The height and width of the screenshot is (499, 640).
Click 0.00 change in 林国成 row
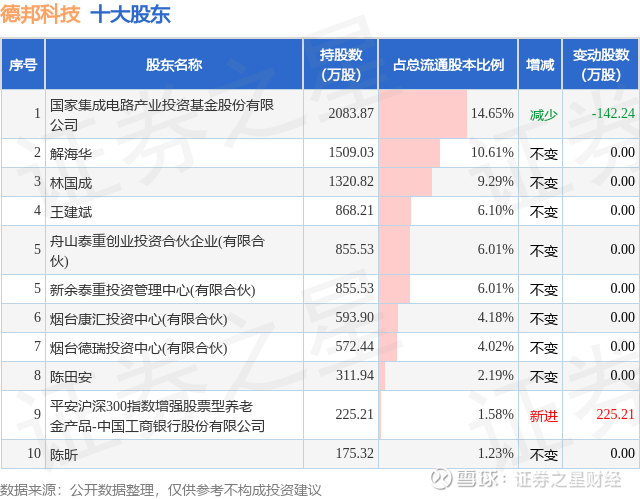click(x=622, y=181)
